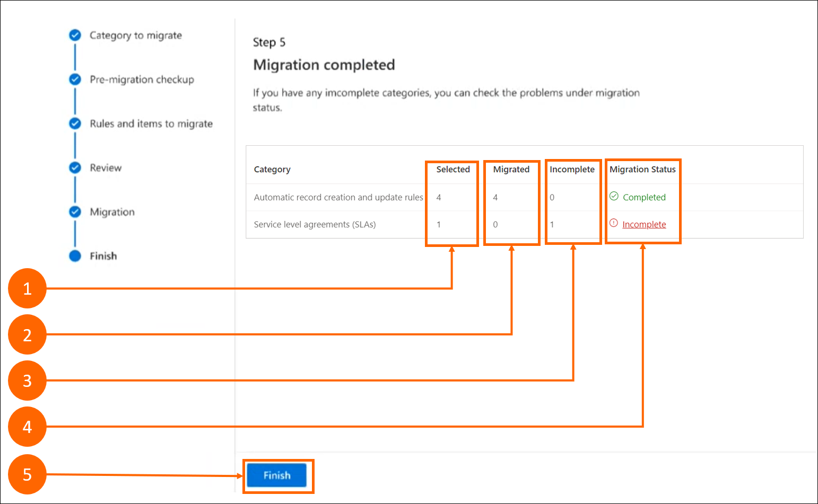Image resolution: width=818 pixels, height=504 pixels.
Task: Click the Migration Status column header
Action: 642,170
